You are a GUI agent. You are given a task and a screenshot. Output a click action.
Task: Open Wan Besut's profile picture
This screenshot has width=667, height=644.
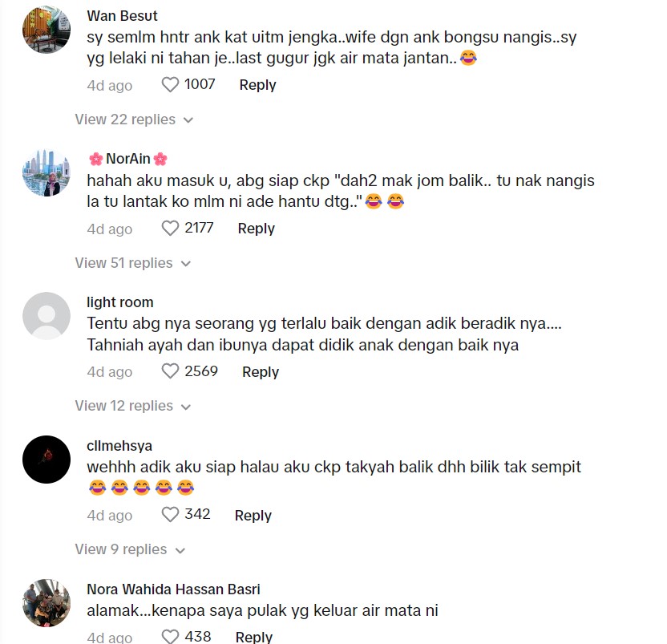(46, 30)
